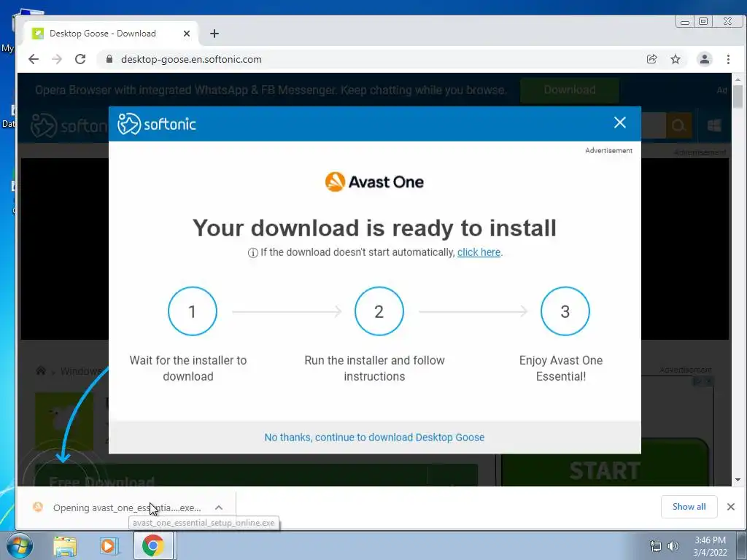Click the dimmed Windows platform icon
This screenshot has width=747, height=560.
[x=714, y=125]
